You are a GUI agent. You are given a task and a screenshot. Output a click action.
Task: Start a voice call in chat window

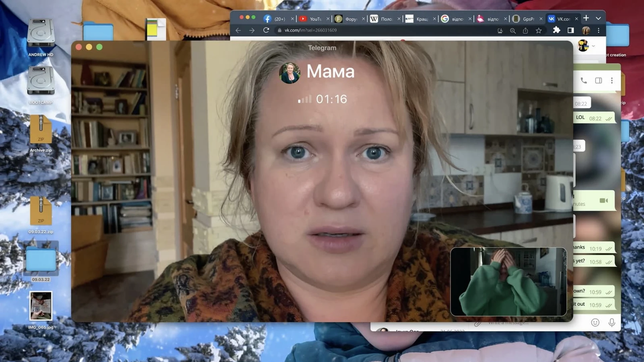coord(584,81)
